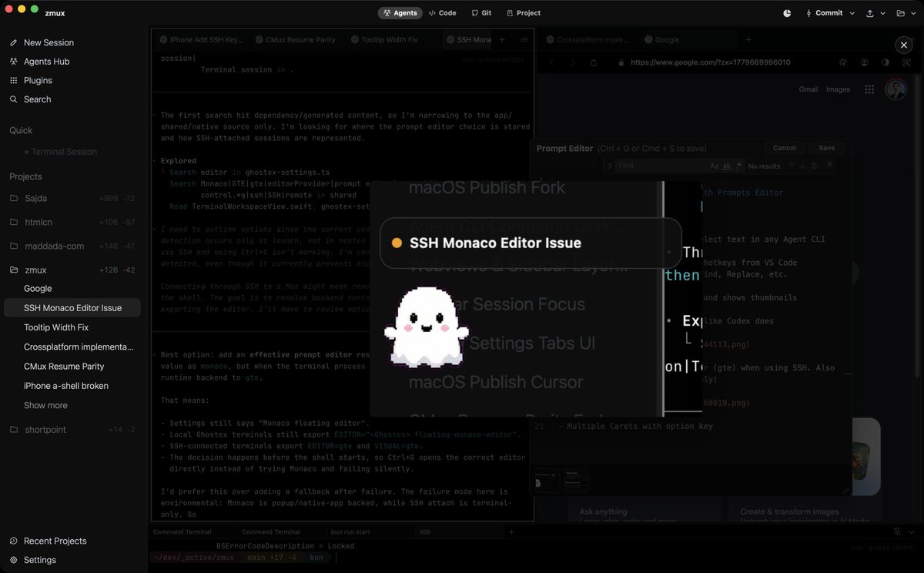Viewport: 924px width, 573px height.
Task: Click the upload/push icon
Action: click(870, 13)
